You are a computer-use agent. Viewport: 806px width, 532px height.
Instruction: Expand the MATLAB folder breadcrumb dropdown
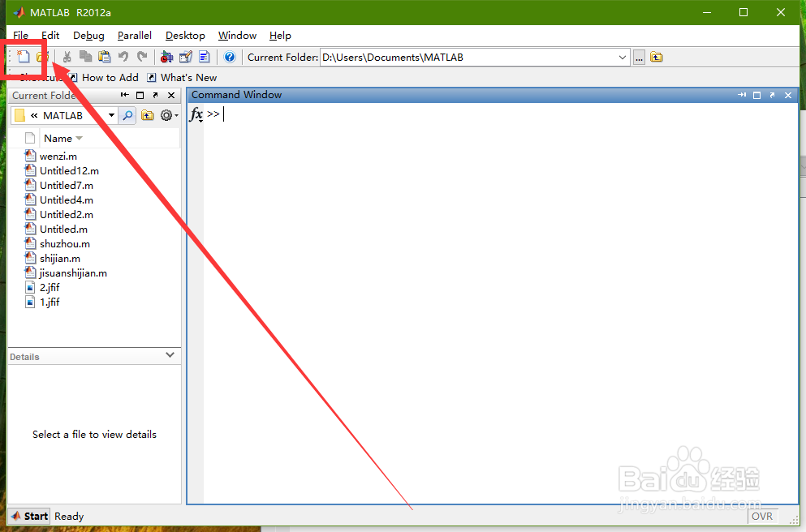coord(111,115)
